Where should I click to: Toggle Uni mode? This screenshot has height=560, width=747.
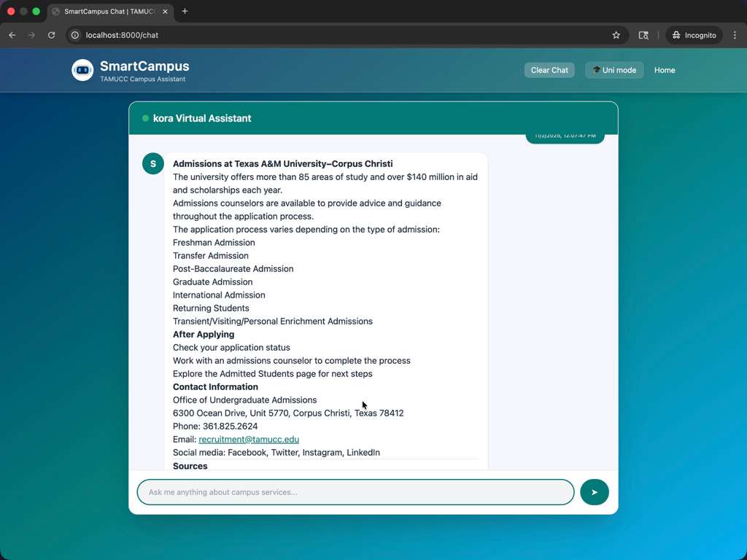(614, 70)
